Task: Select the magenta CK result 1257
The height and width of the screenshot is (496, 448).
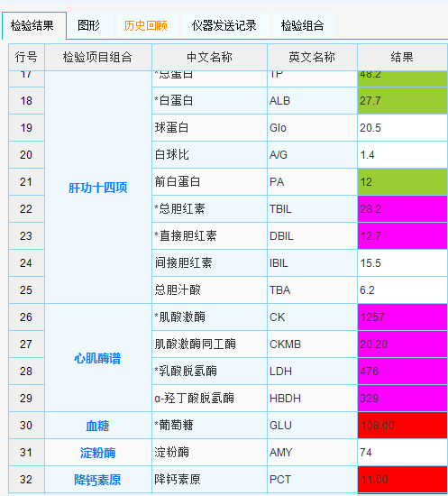Action: click(x=402, y=317)
